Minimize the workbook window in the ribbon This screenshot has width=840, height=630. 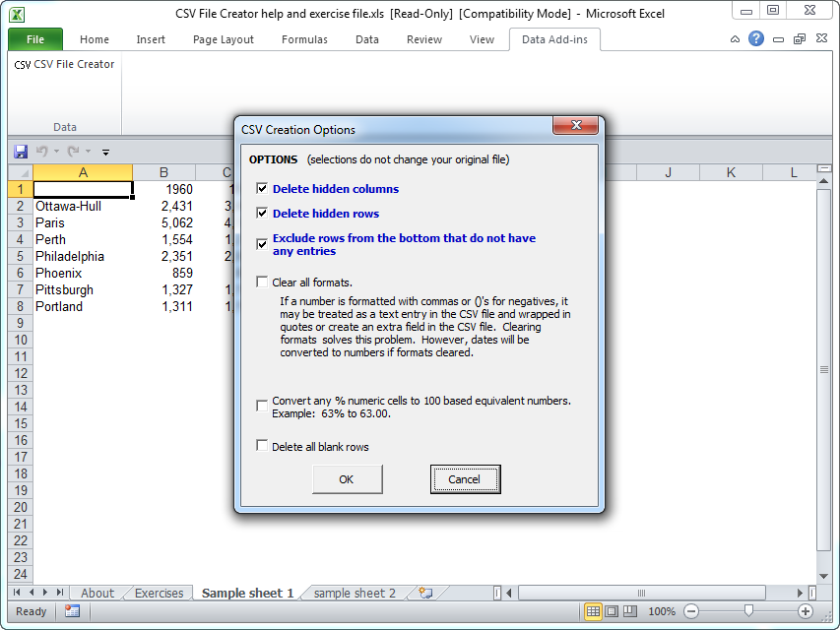click(778, 39)
